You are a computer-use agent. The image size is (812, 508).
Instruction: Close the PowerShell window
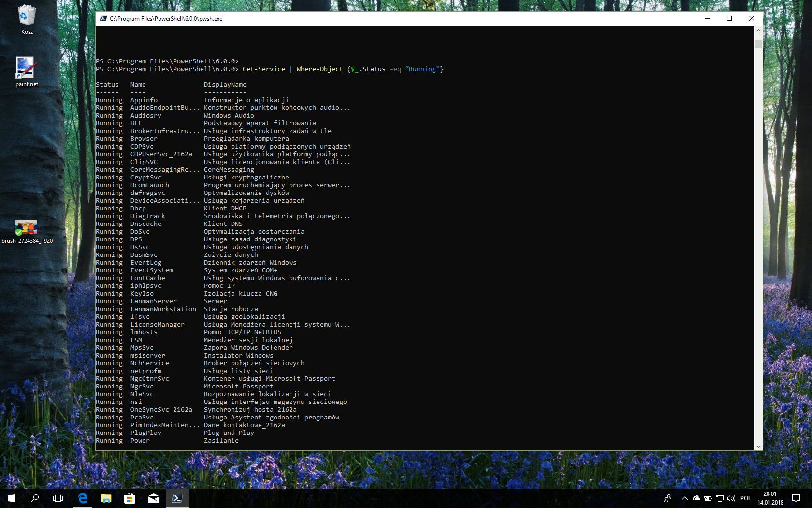(x=752, y=19)
